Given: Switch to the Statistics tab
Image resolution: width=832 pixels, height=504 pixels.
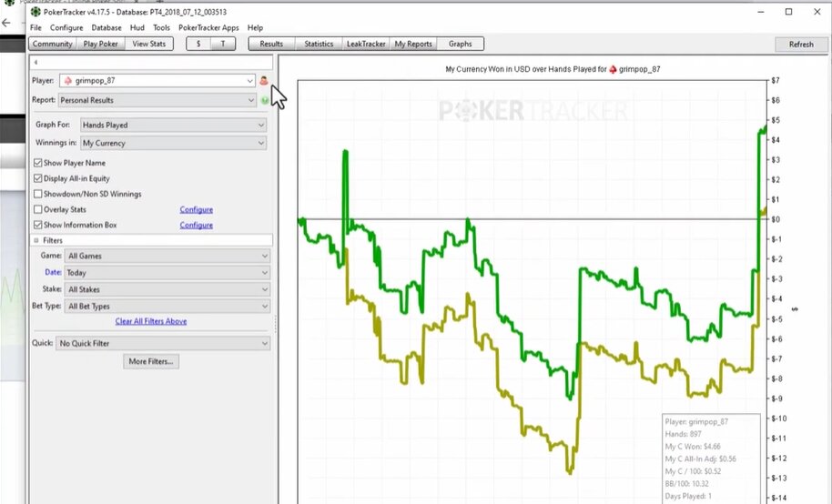Looking at the screenshot, I should click(x=319, y=44).
